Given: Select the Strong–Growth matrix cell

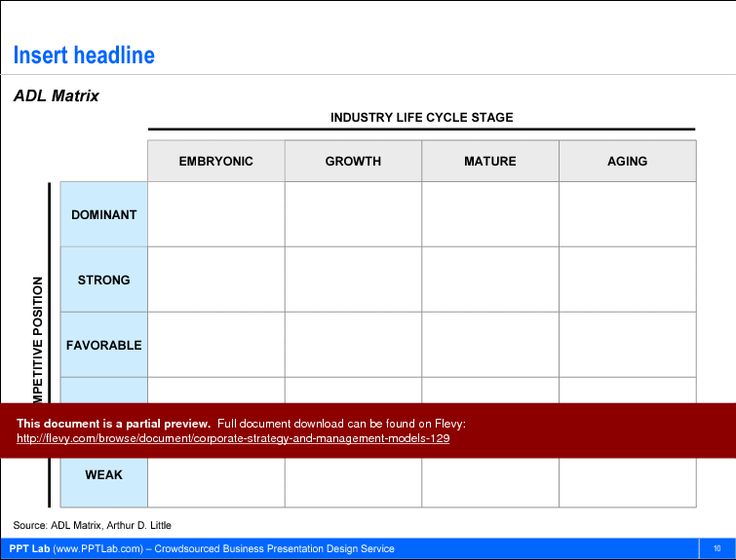Looking at the screenshot, I should 353,279.
